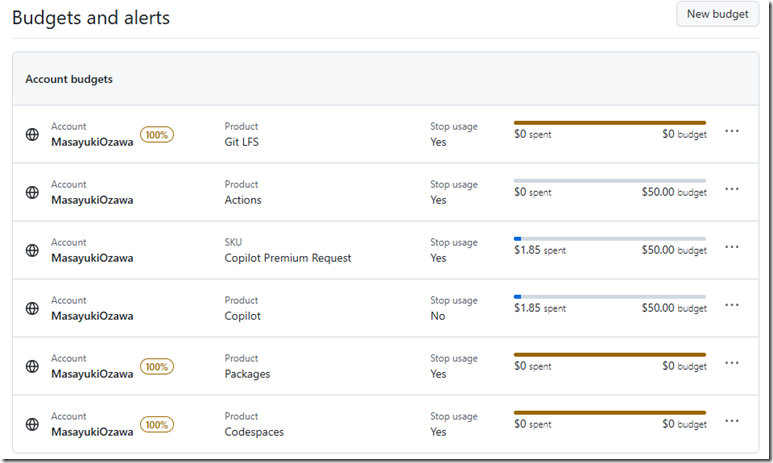773x463 pixels.
Task: Click the Copilot Premium Request progress bar
Action: (610, 239)
